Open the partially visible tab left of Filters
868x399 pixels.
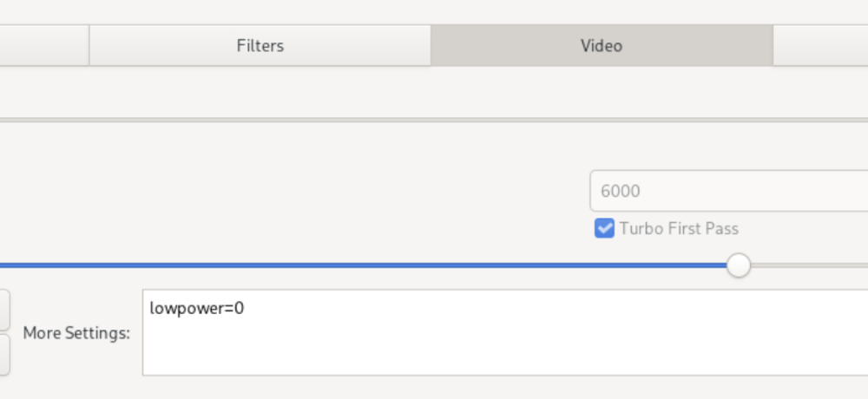point(44,45)
